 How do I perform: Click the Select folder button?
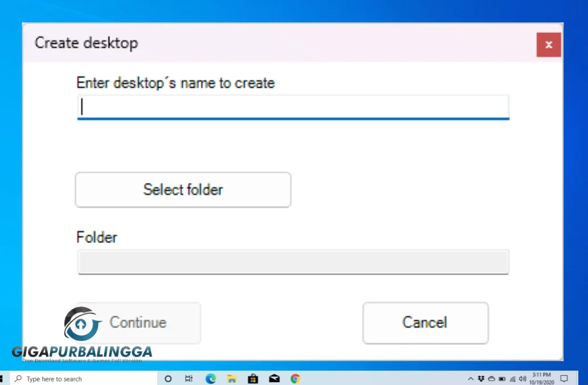pos(183,189)
